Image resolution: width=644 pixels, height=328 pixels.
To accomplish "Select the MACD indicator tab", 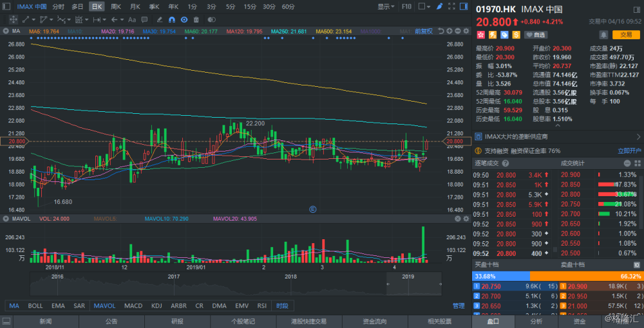I will click(x=133, y=305).
